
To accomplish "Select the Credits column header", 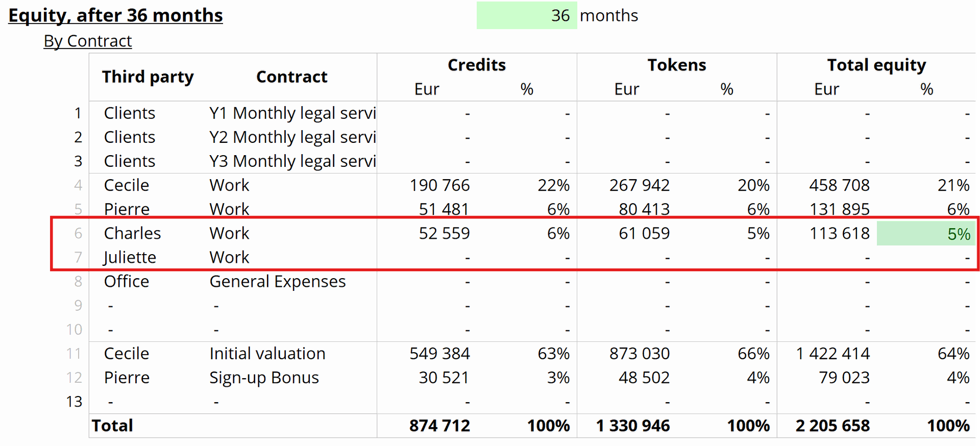I will click(x=477, y=65).
